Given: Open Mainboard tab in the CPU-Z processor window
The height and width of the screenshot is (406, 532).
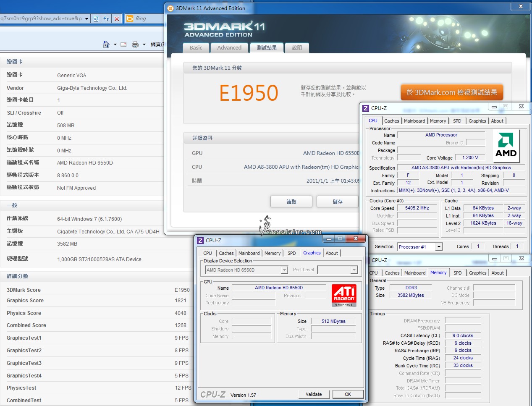Looking at the screenshot, I should (414, 121).
